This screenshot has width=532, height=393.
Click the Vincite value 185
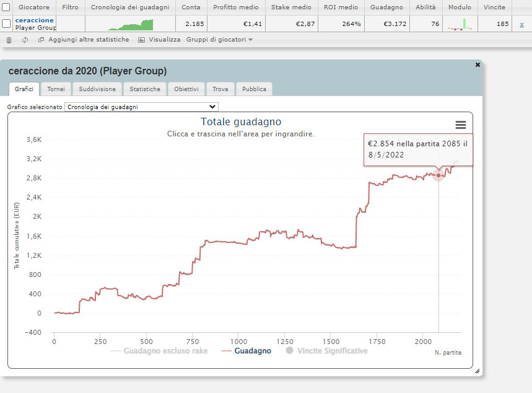502,24
